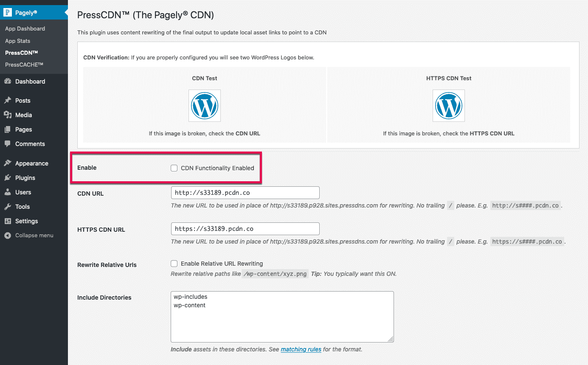Open the Pagely menu label
The width and height of the screenshot is (588, 365).
[26, 13]
